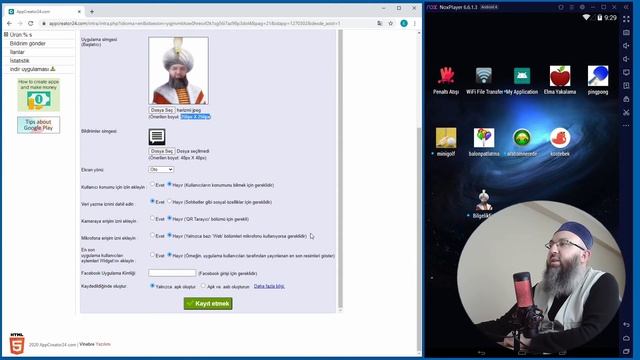Open the 'Tips about Google Play' banner
Viewport: 640px width, 360px height.
point(38,125)
